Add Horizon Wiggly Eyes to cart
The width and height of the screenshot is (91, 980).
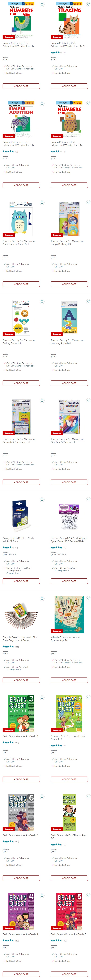[x=69, y=581]
